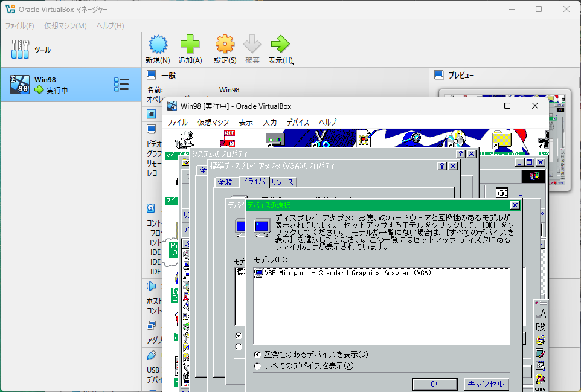581x392 pixels.
Task: Open the デバイス menu in VM window
Action: click(x=298, y=122)
